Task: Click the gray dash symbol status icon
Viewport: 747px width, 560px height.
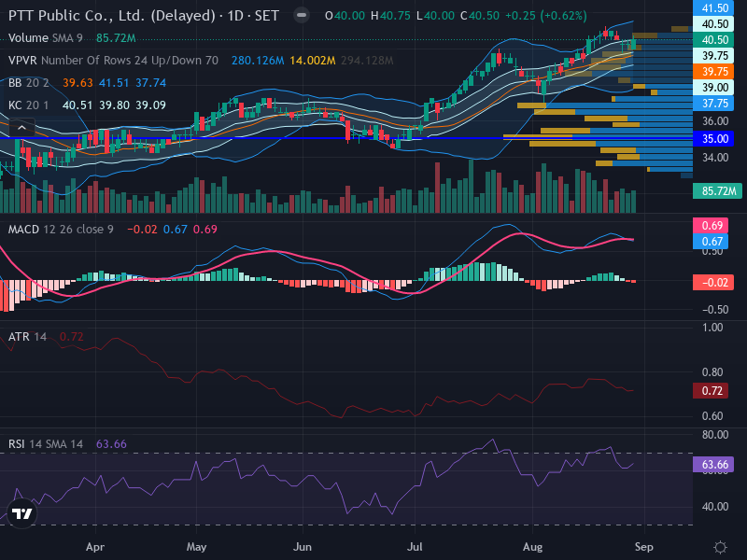Action: click(301, 15)
